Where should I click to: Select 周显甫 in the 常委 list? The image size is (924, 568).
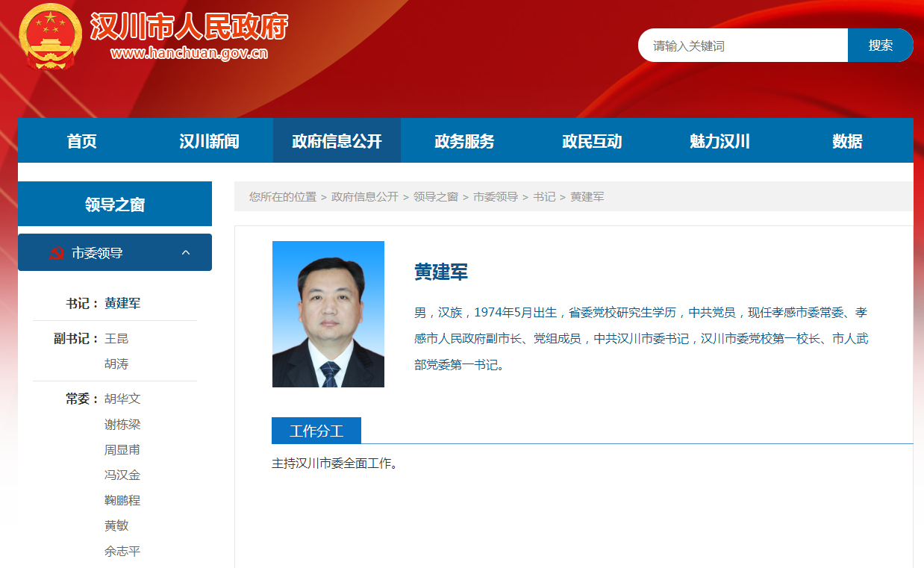click(x=122, y=449)
